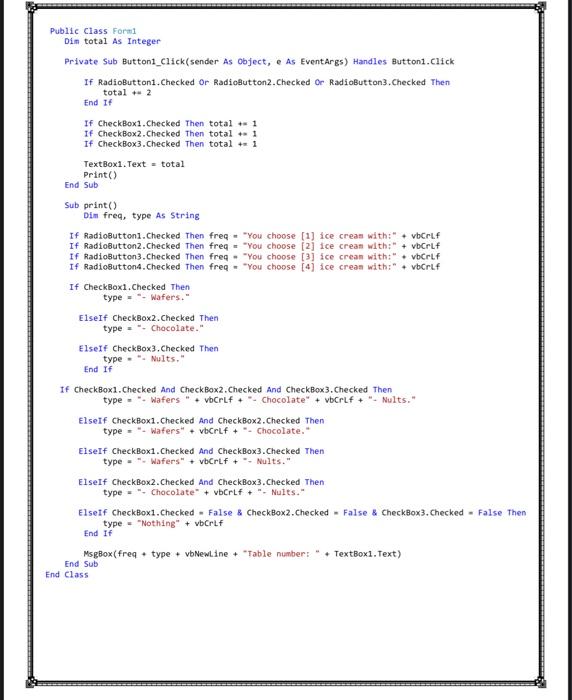The height and width of the screenshot is (700, 572).
Task: Click 'If CheckBox3.Checked Then total += 1'
Action: 170,144
